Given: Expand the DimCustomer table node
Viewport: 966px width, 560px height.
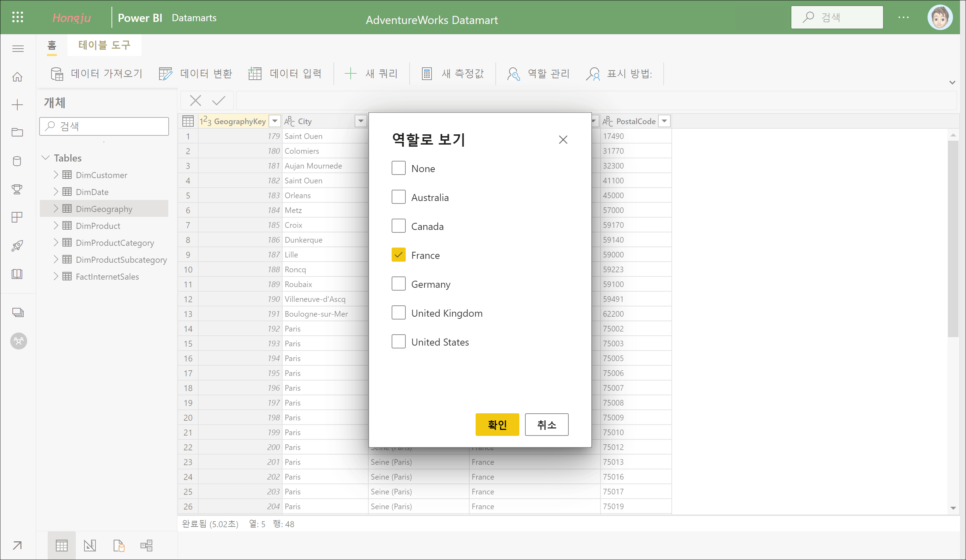Looking at the screenshot, I should coord(56,175).
